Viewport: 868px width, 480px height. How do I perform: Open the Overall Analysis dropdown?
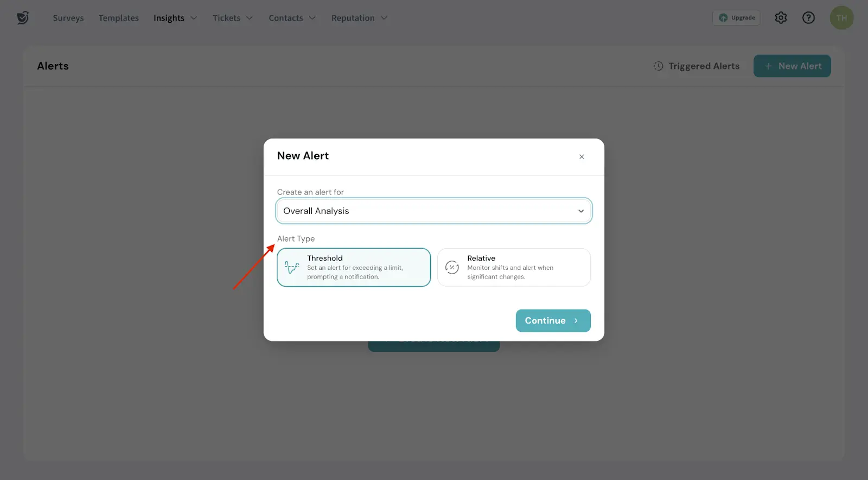[x=433, y=211]
